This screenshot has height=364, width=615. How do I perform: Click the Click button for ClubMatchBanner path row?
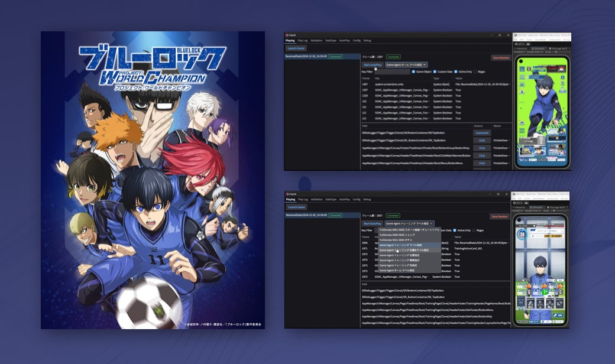click(481, 155)
